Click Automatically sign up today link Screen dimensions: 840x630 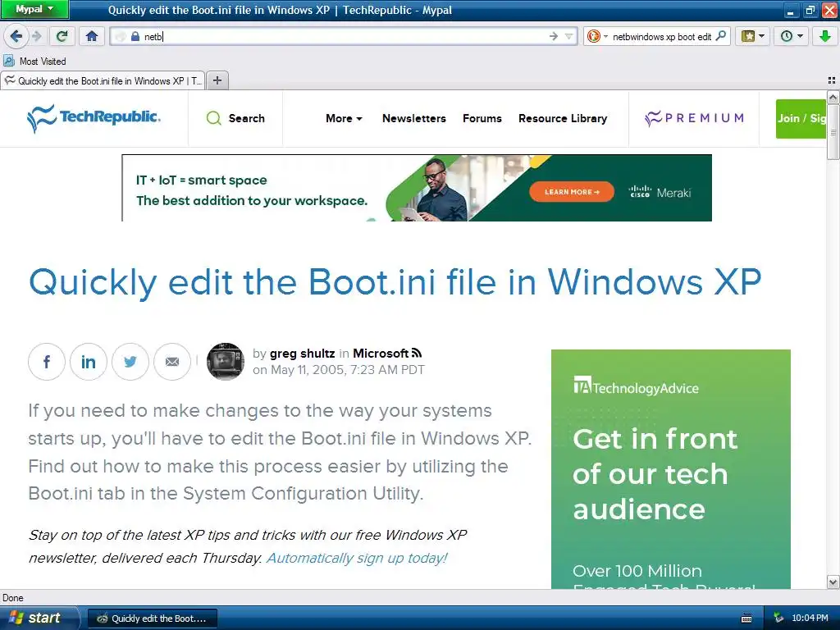357,558
